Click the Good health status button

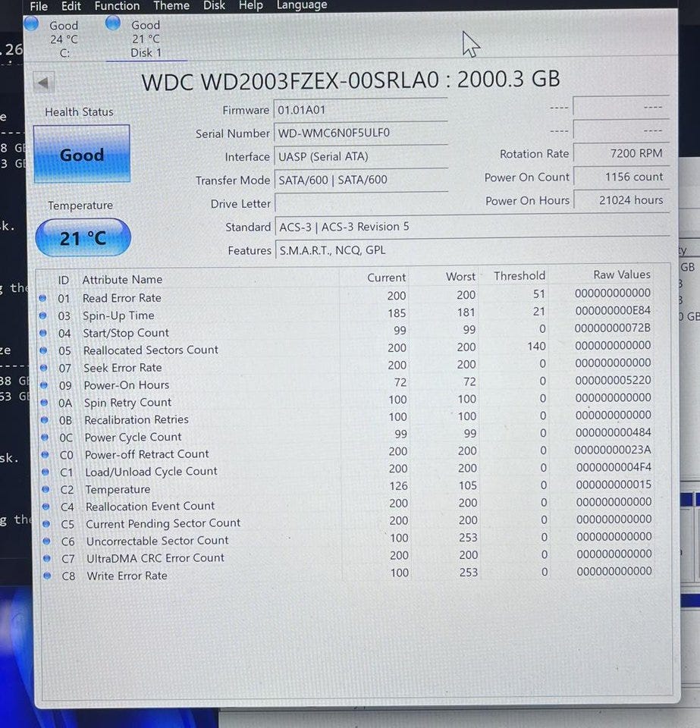(x=82, y=154)
